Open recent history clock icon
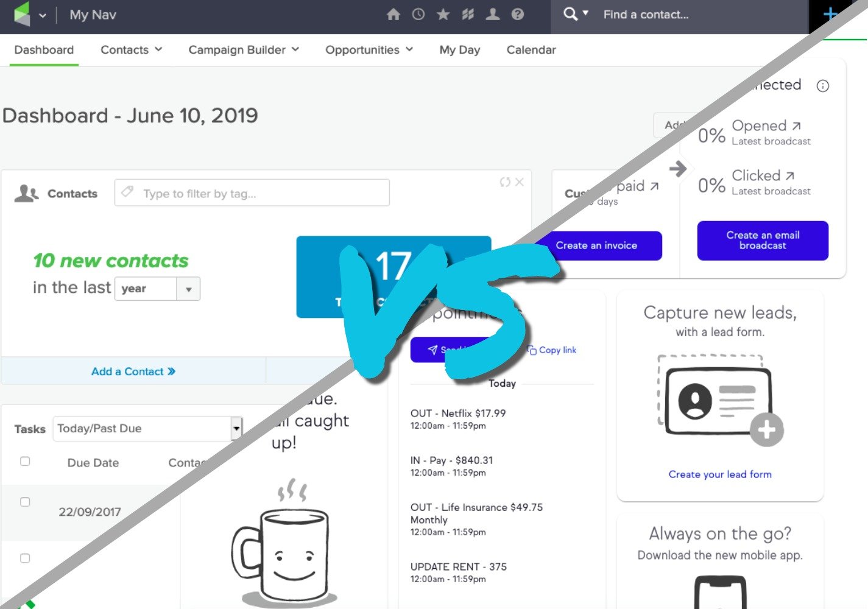 [418, 15]
